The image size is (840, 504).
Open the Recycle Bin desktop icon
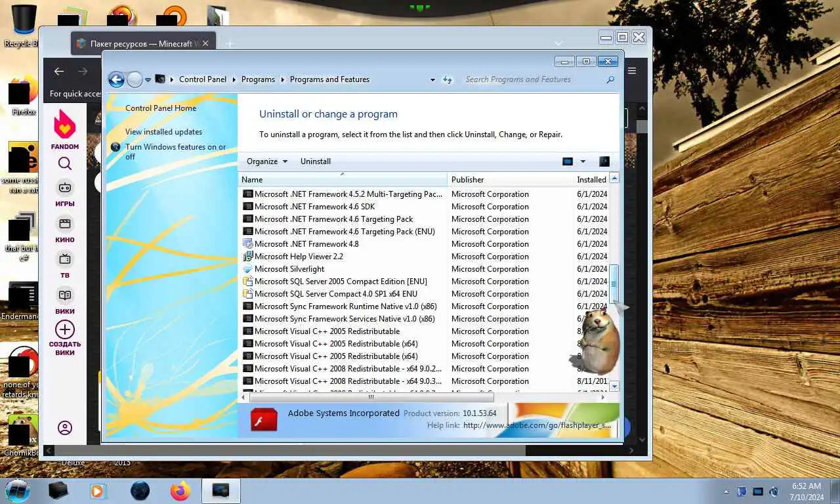pyautogui.click(x=23, y=26)
